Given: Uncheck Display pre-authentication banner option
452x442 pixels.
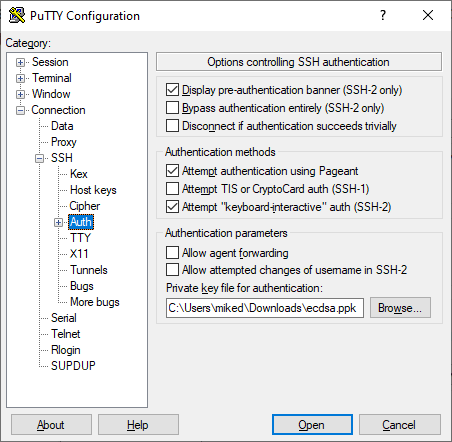Looking at the screenshot, I should pyautogui.click(x=172, y=90).
